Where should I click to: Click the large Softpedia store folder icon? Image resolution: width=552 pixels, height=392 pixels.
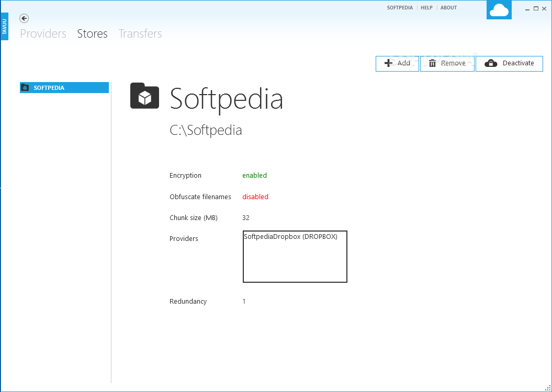tap(144, 96)
